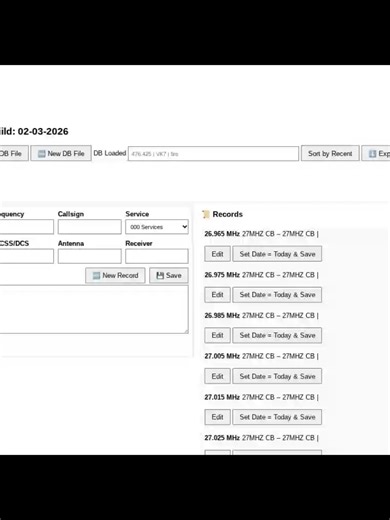The image size is (390, 520).
Task: Click the scroll icon beside Records
Action: [x=206, y=214]
